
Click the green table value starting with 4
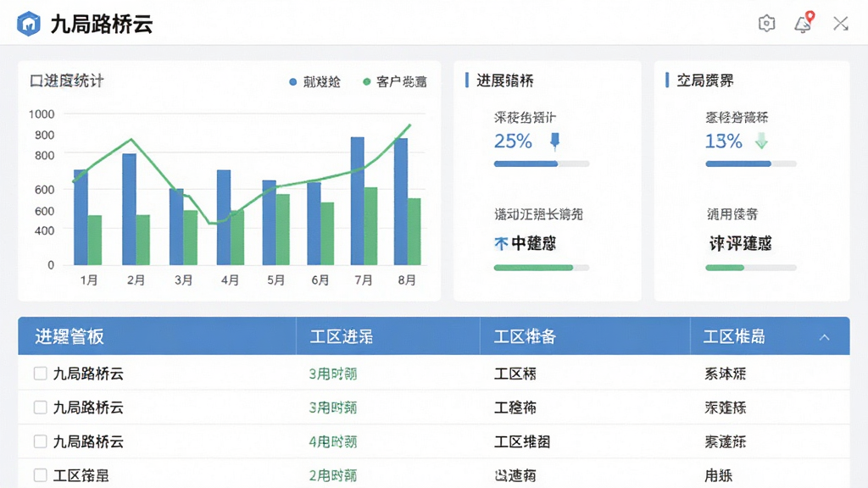pyautogui.click(x=332, y=442)
